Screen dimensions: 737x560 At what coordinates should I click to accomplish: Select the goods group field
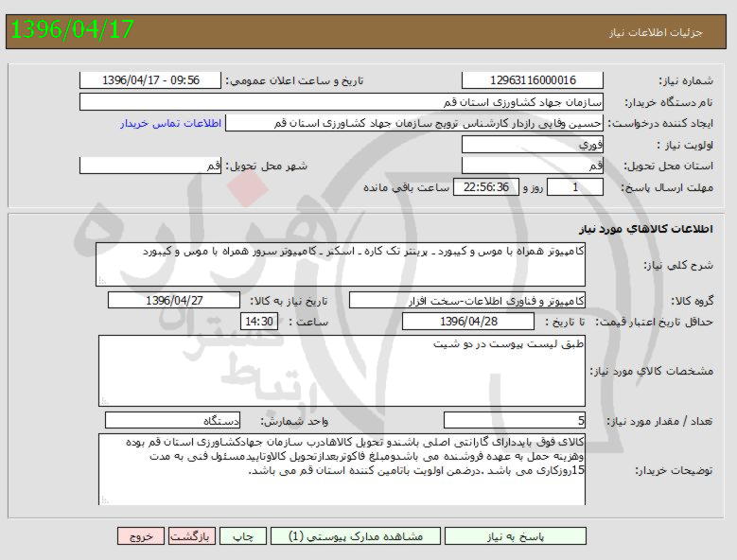467,300
